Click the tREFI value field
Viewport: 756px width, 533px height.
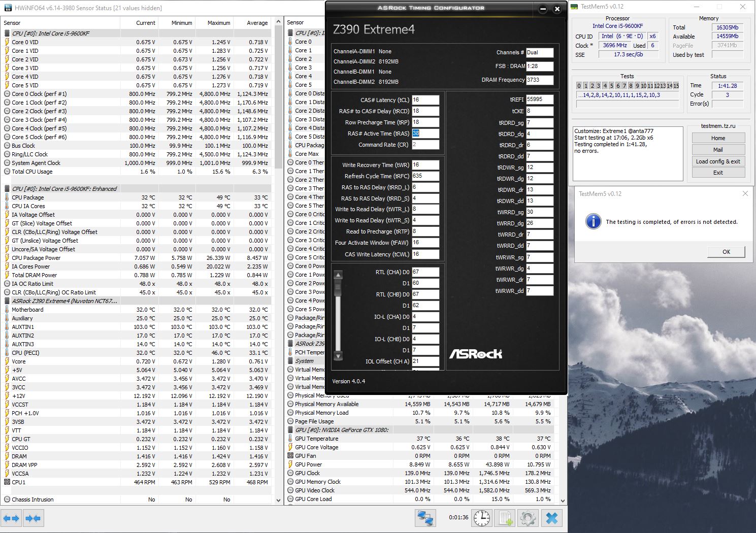click(x=539, y=99)
